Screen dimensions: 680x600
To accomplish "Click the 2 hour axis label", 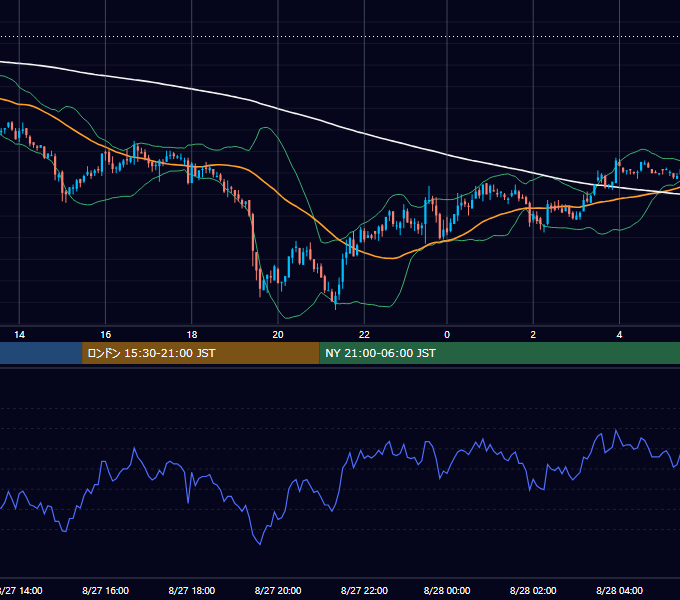I will point(533,335).
